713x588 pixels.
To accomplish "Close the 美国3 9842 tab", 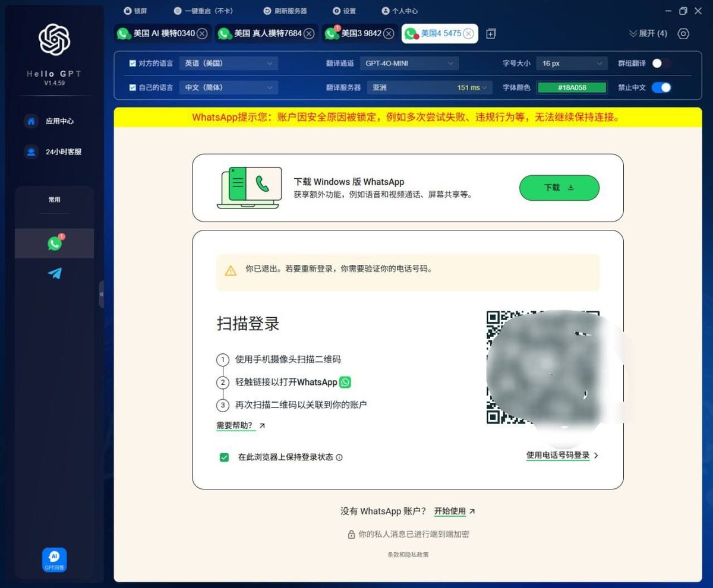I will pos(389,33).
